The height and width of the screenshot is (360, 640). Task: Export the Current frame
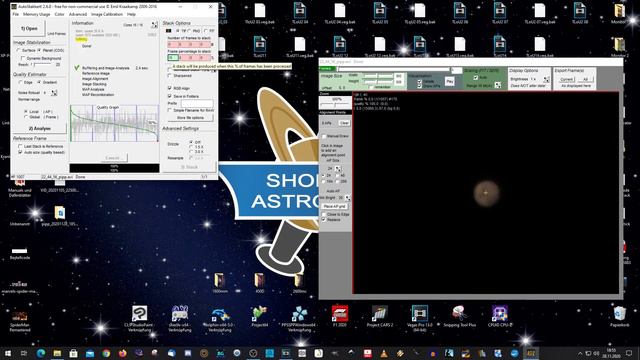click(566, 79)
